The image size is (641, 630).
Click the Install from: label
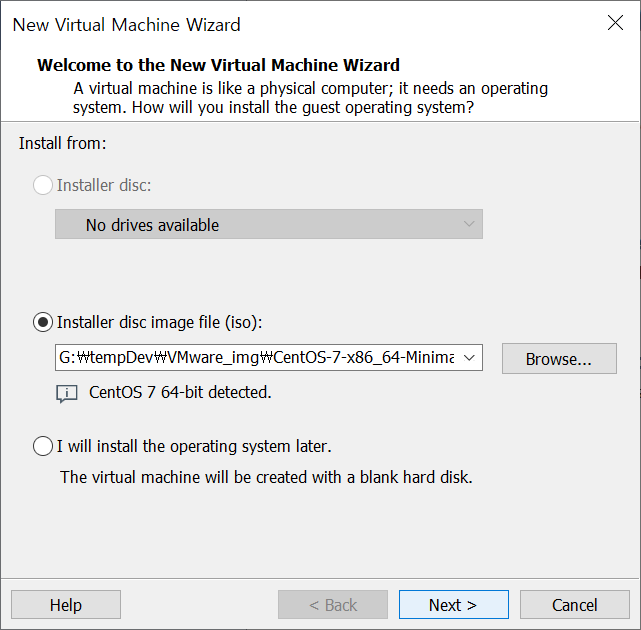pyautogui.click(x=63, y=143)
